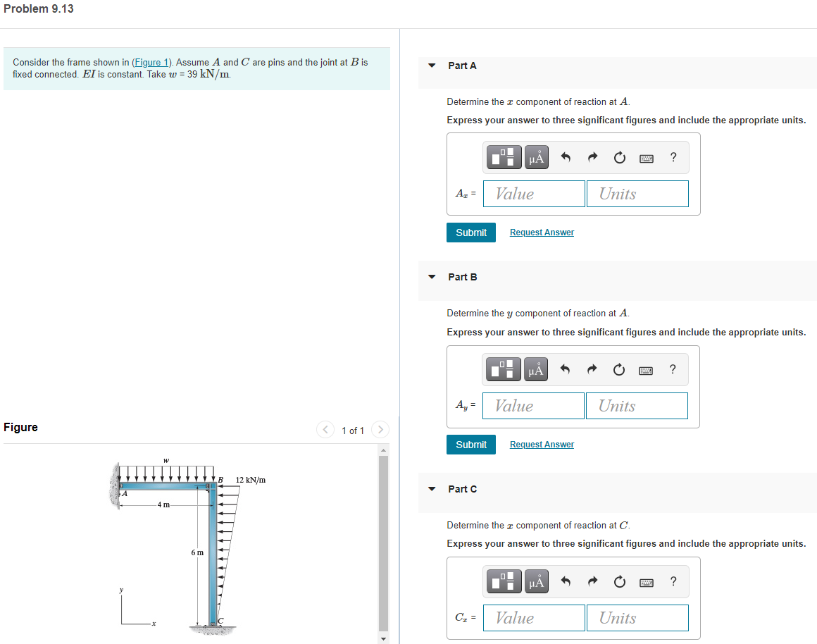Open help question mark in Part A
Image resolution: width=817 pixels, height=644 pixels.
click(x=673, y=157)
